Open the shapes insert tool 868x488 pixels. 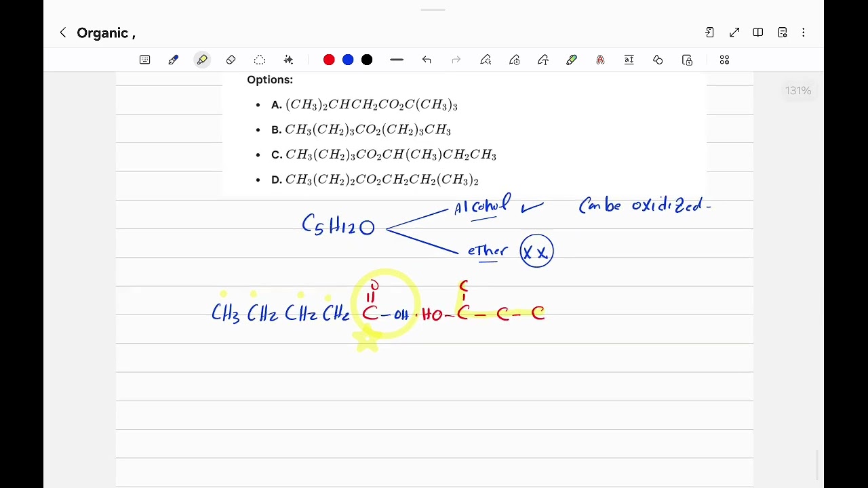[x=658, y=60]
